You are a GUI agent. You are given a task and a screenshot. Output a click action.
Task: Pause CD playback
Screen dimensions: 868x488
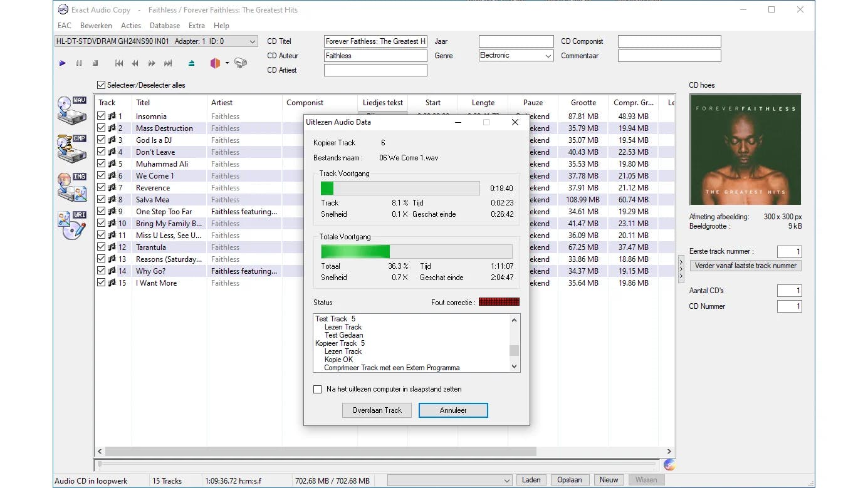(x=79, y=63)
